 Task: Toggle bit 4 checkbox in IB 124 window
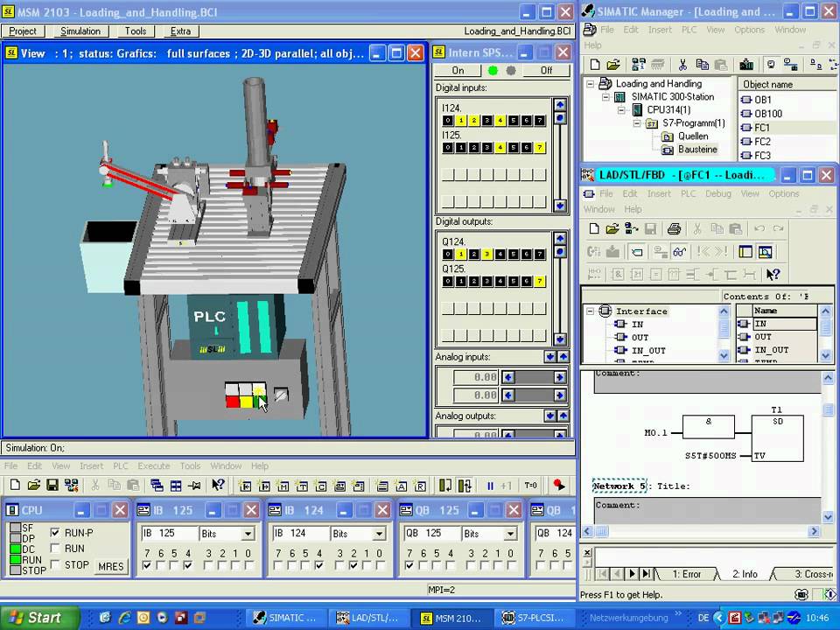(x=319, y=565)
